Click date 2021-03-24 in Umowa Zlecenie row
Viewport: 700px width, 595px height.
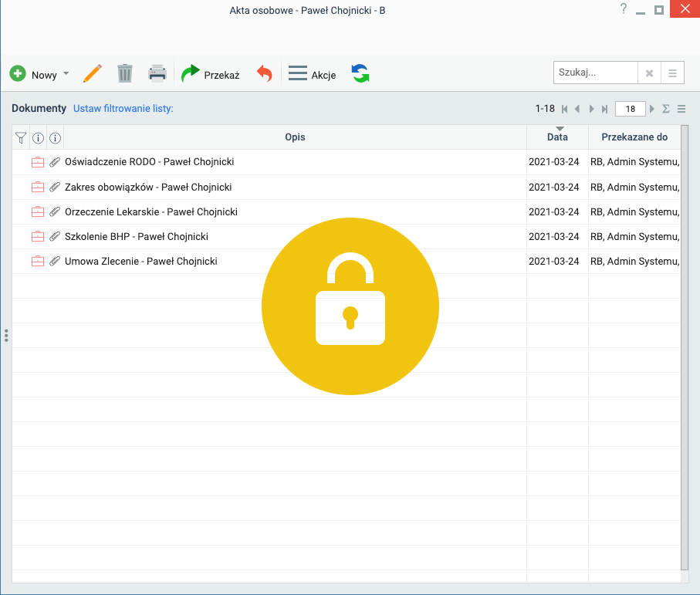(554, 261)
